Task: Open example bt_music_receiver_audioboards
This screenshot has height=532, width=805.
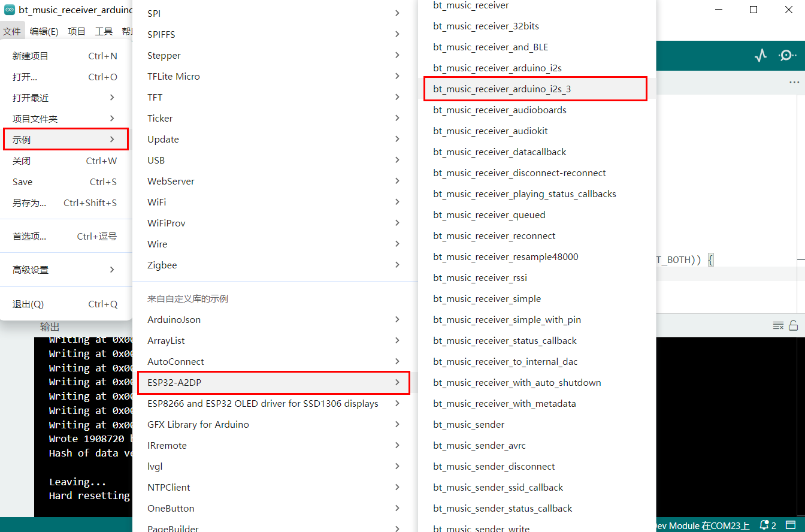Action: click(536, 110)
